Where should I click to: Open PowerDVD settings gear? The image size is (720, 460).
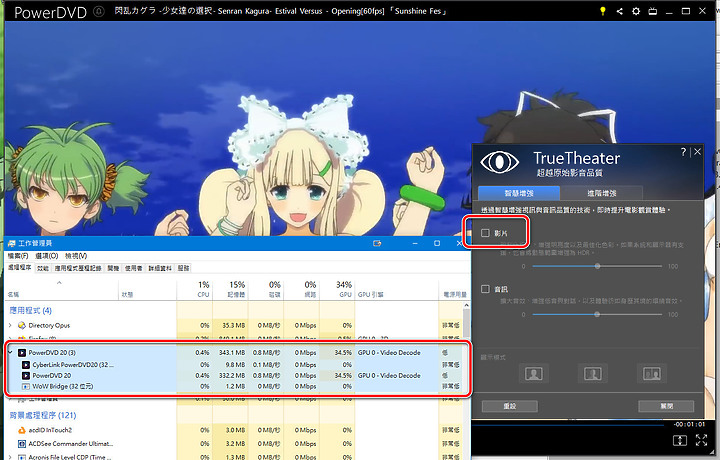[x=636, y=11]
